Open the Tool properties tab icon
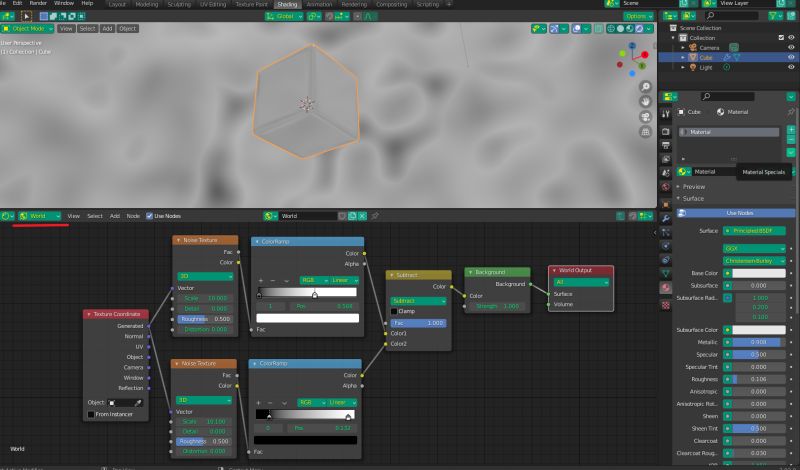 tap(665, 114)
